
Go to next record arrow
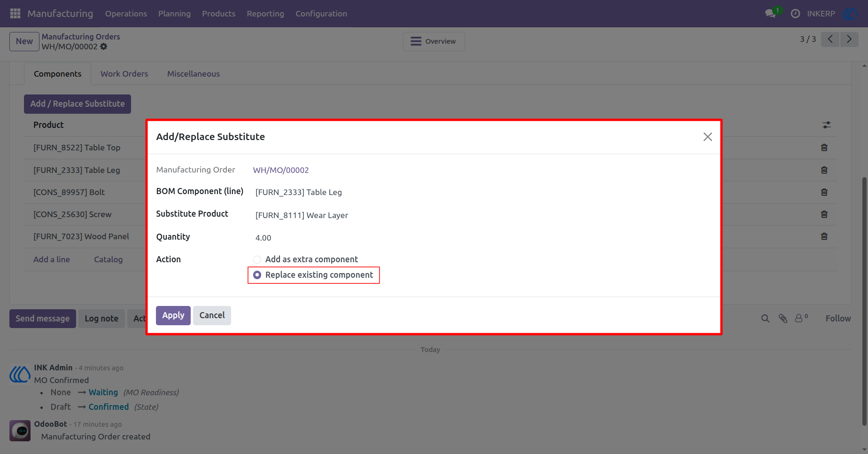click(849, 39)
